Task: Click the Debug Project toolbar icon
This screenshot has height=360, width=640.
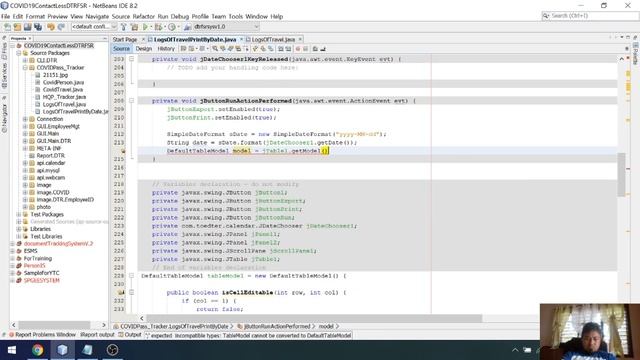Action: point(158,27)
